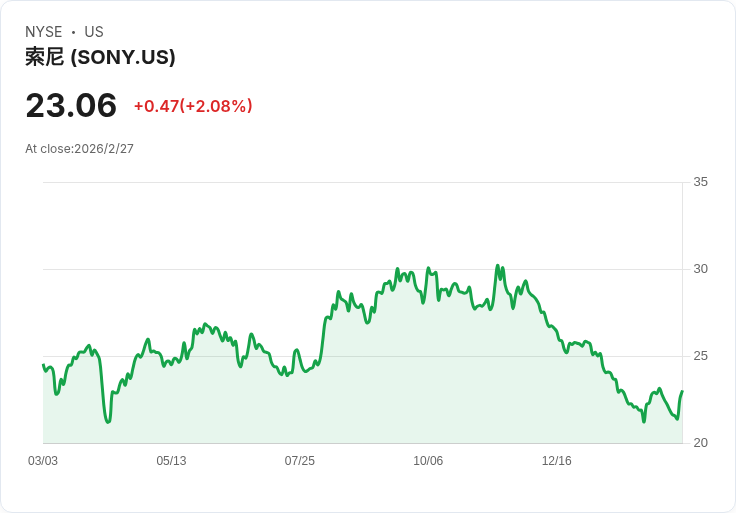Image resolution: width=736 pixels, height=513 pixels.
Task: Select the US market label
Action: coord(94,32)
